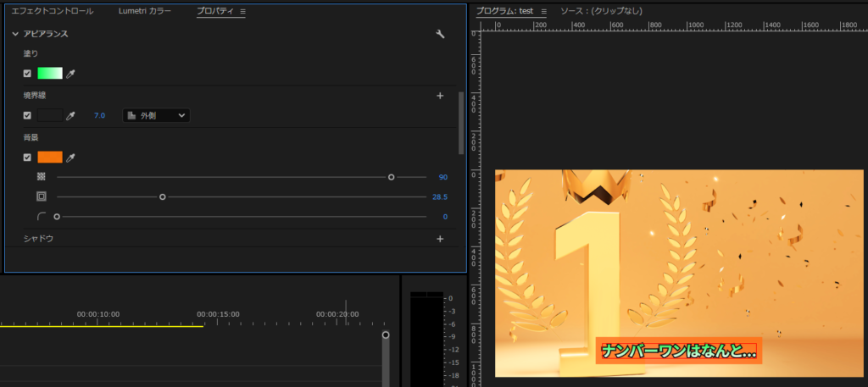Collapse the アピアランス section

tap(15, 34)
